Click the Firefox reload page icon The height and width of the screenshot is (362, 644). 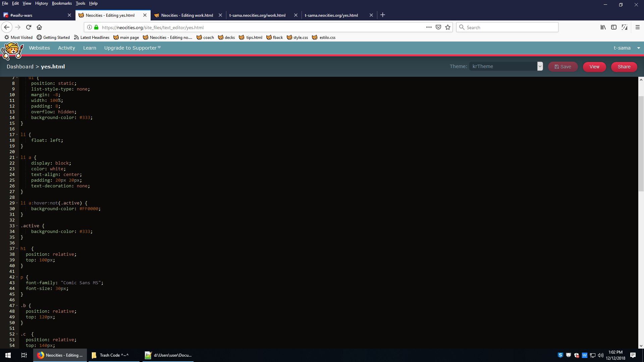point(29,27)
